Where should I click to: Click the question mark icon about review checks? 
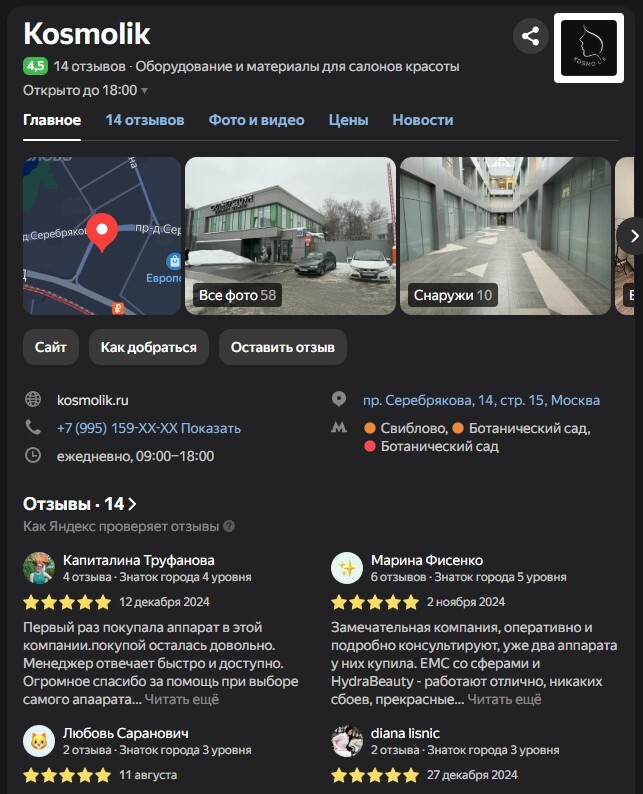(x=229, y=526)
